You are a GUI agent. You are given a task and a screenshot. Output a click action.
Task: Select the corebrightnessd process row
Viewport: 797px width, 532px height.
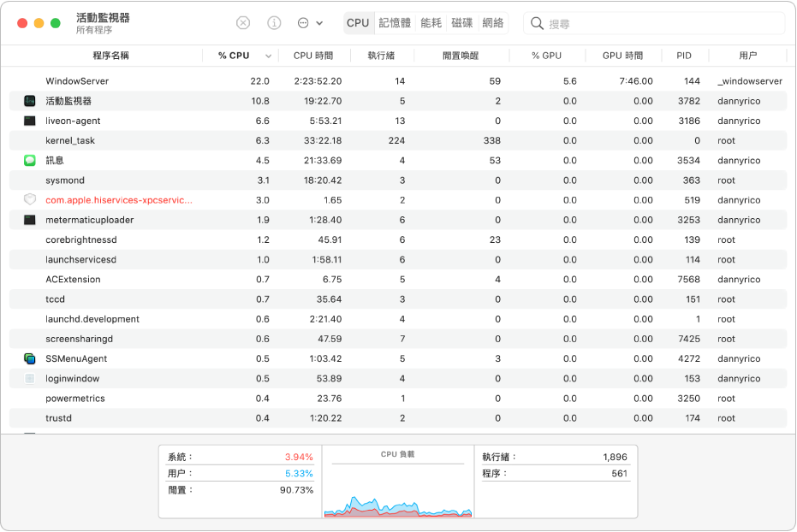(x=398, y=239)
